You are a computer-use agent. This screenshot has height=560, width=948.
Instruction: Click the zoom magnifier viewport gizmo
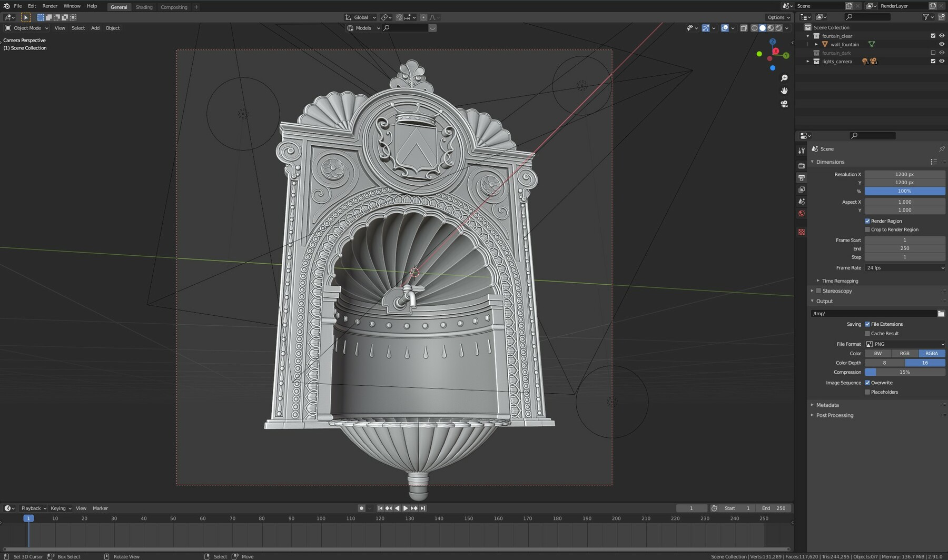tap(784, 78)
